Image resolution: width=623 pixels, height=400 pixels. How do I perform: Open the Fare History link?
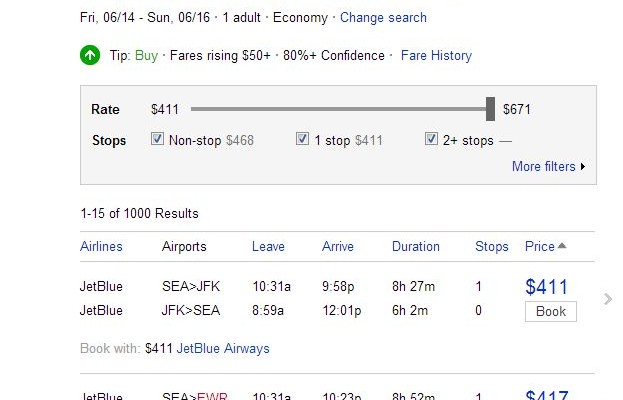(436, 56)
